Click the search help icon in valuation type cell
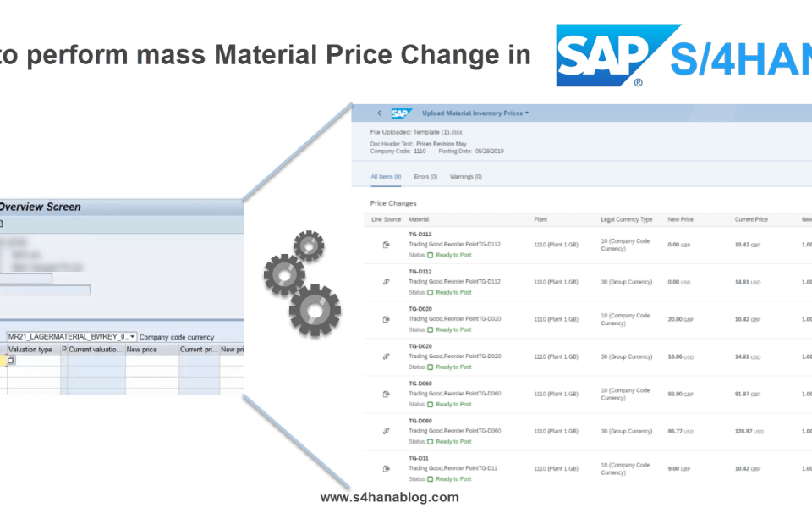This screenshot has height=508, width=812. pos(11,361)
